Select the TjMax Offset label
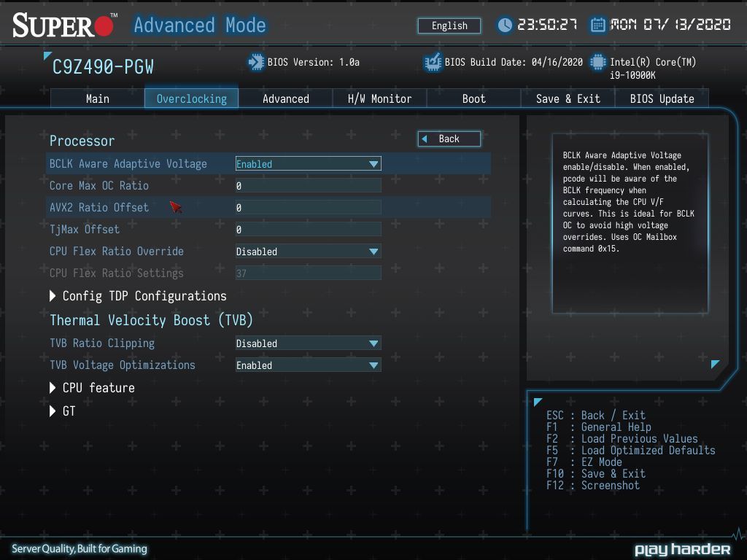This screenshot has width=747, height=560. pos(85,230)
